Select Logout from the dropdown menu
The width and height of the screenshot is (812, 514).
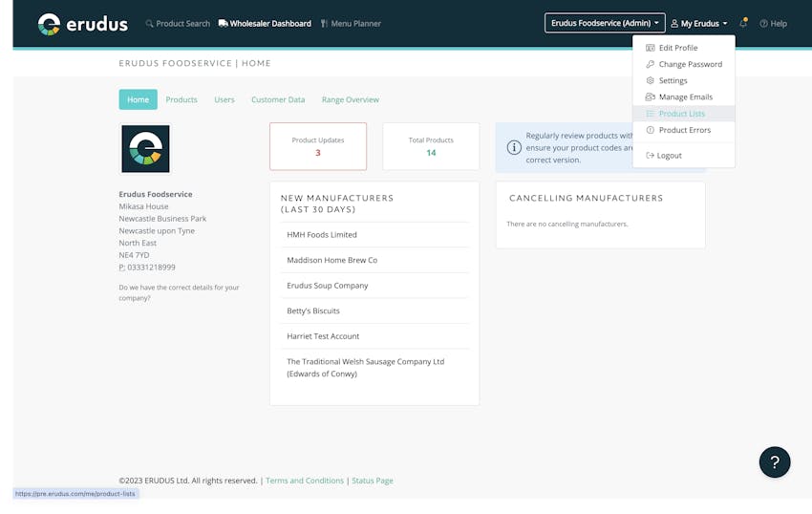click(x=684, y=156)
